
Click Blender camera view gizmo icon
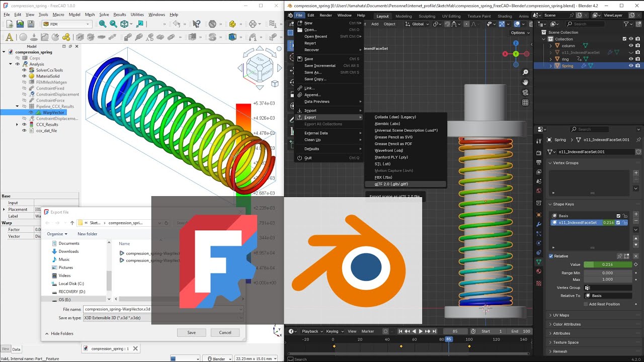point(525,93)
